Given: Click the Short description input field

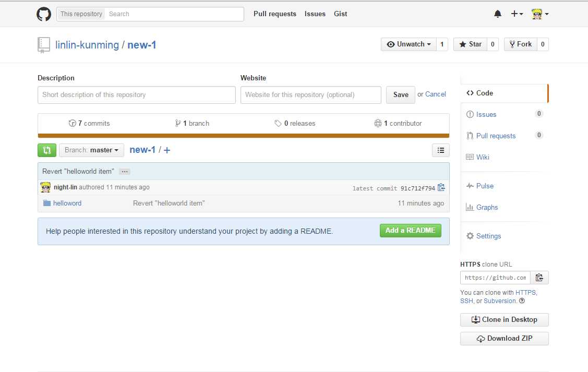Looking at the screenshot, I should (x=137, y=95).
